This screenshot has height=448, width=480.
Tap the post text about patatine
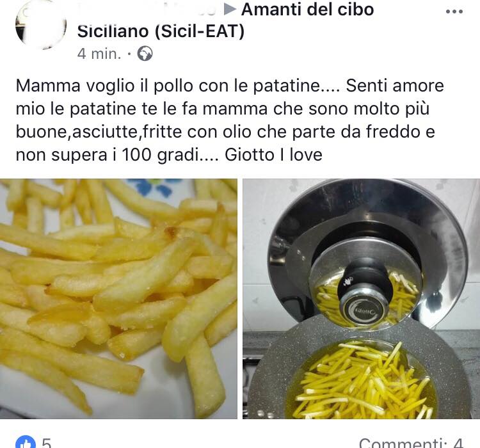pyautogui.click(x=230, y=120)
